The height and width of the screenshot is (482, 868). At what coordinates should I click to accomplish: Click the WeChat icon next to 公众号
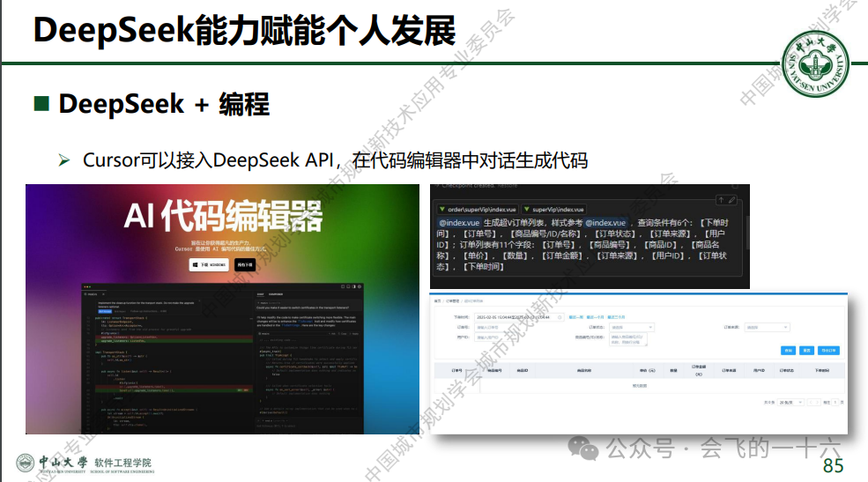(582, 448)
